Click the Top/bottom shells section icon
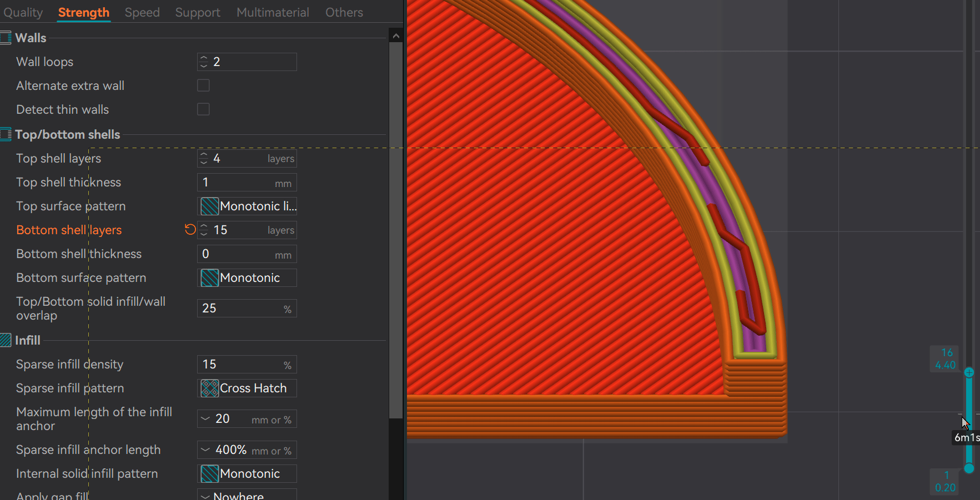 tap(6, 134)
